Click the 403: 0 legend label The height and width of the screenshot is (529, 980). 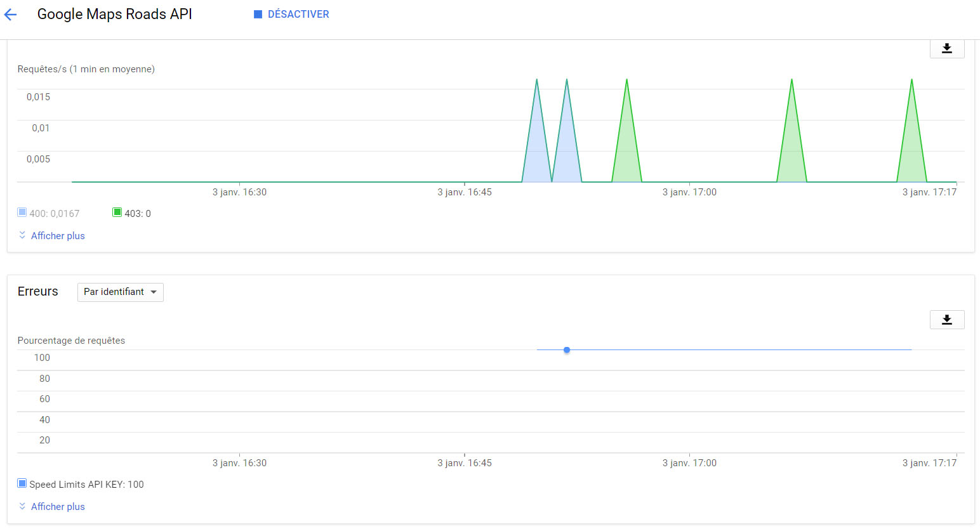click(138, 214)
